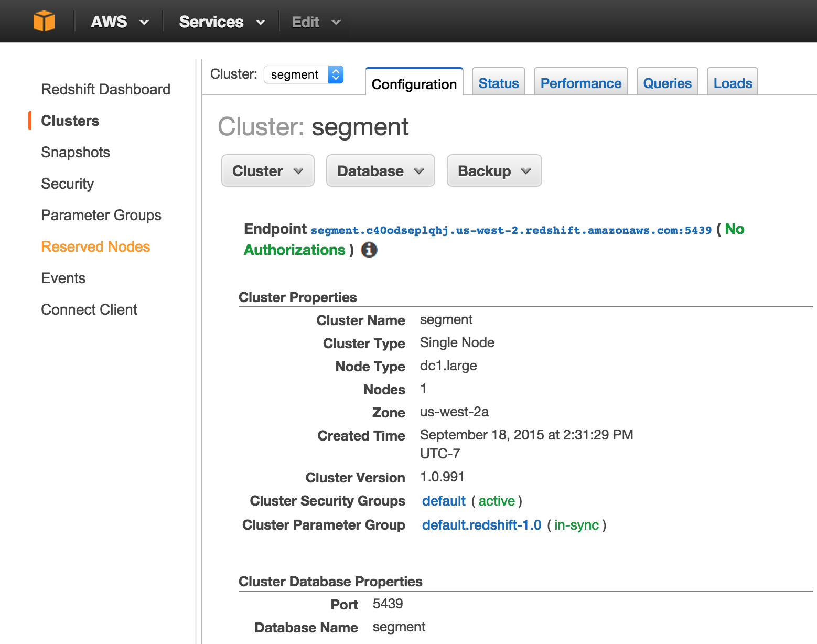
Task: Click the Cluster: segment page title
Action: [313, 127]
